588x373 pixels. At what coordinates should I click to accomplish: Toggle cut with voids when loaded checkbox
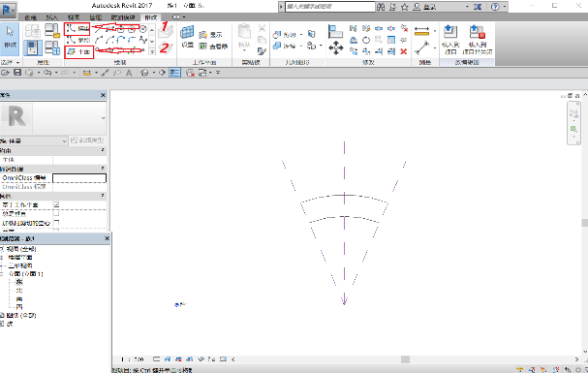coord(56,223)
